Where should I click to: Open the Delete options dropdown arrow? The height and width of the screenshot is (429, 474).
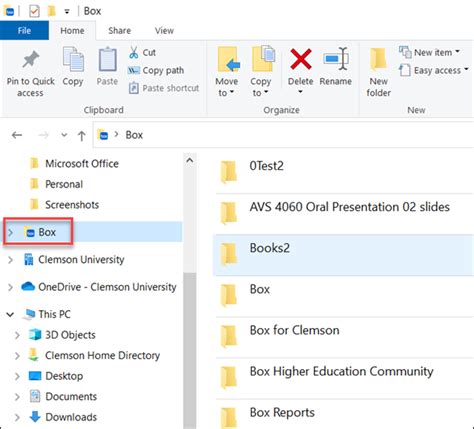[300, 92]
